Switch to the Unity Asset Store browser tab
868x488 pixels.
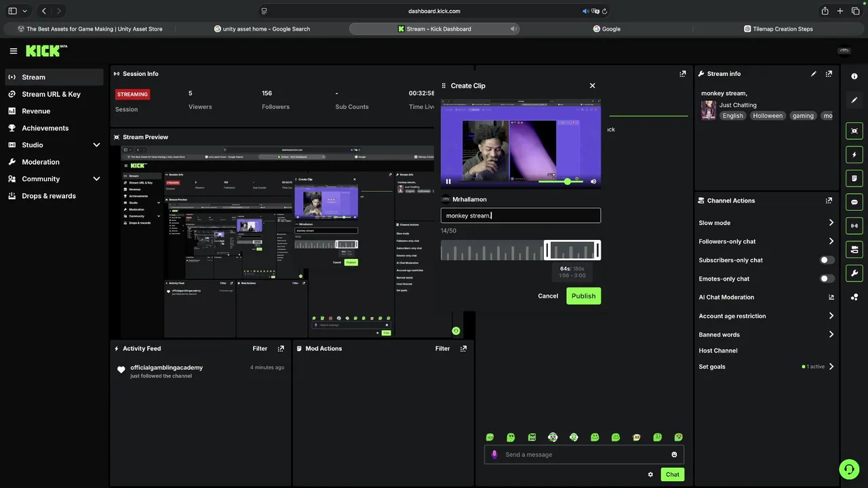[90, 29]
